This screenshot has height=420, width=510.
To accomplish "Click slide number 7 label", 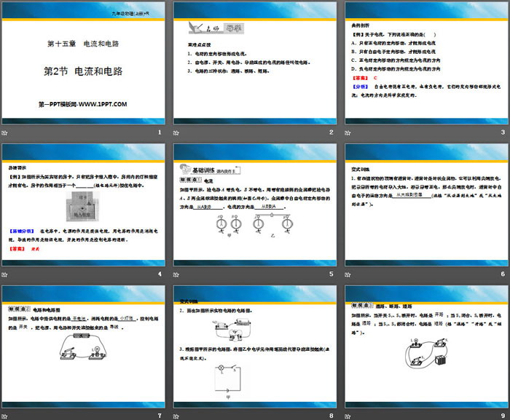I will coord(160,416).
